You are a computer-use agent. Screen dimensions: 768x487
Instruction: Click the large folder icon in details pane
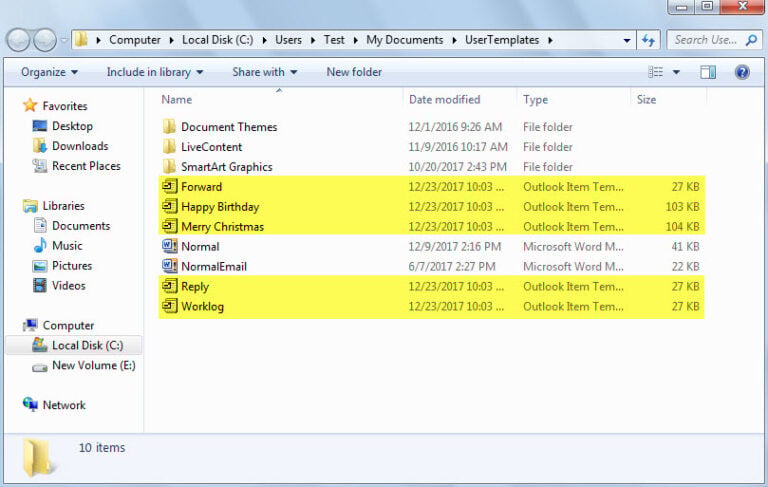coord(37,458)
